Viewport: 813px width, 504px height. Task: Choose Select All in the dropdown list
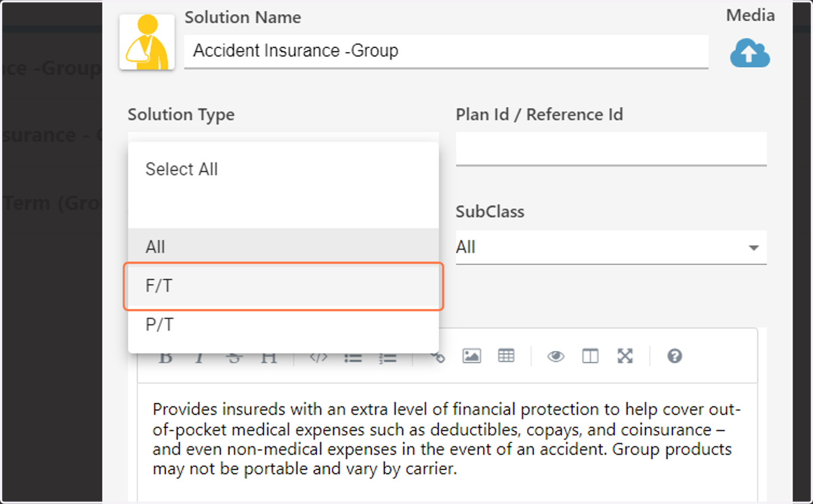[x=283, y=169]
